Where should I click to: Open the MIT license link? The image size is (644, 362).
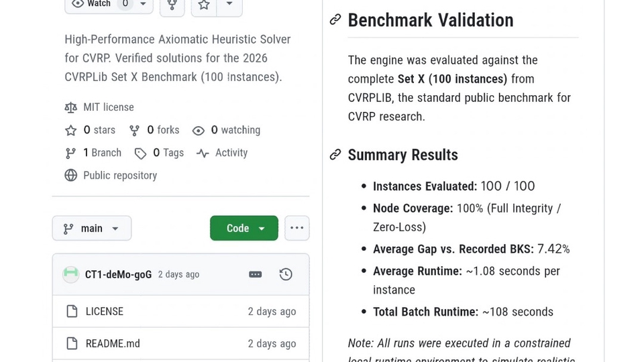[x=108, y=107]
